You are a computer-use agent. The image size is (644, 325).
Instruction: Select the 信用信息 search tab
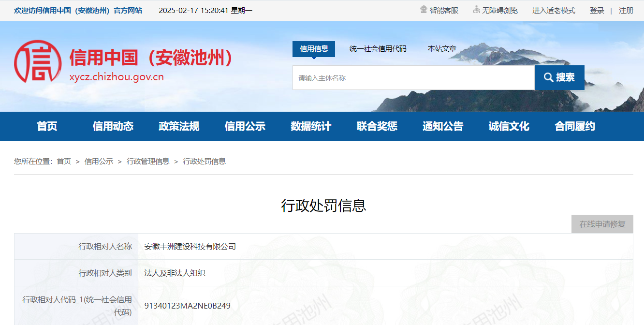[x=314, y=49]
